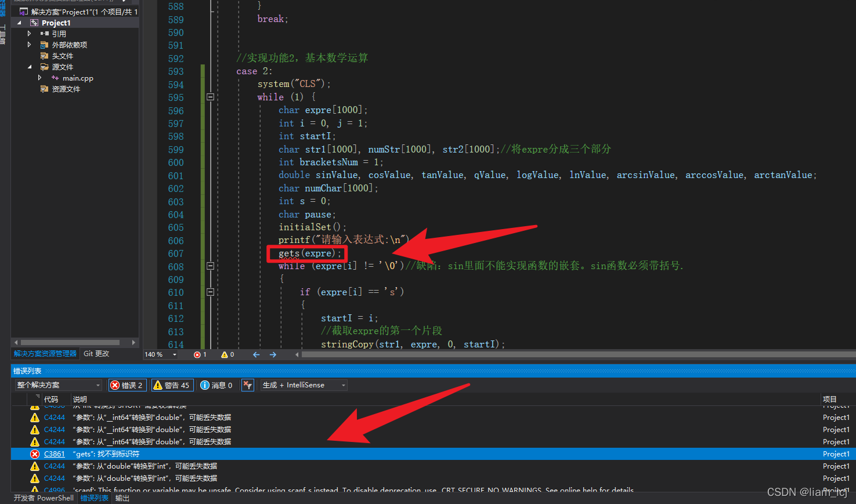The height and width of the screenshot is (504, 856).
Task: Select the main.cpp file in tree
Action: click(x=78, y=78)
